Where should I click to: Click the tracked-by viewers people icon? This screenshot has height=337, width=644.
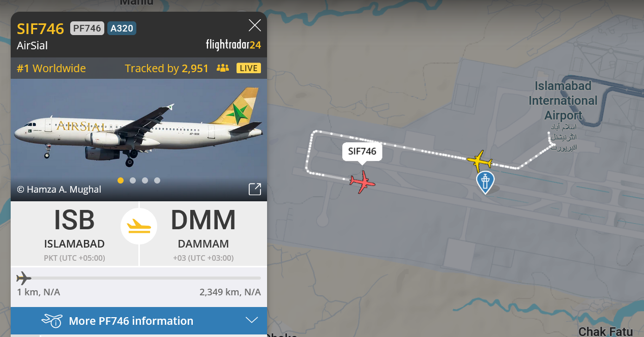223,68
